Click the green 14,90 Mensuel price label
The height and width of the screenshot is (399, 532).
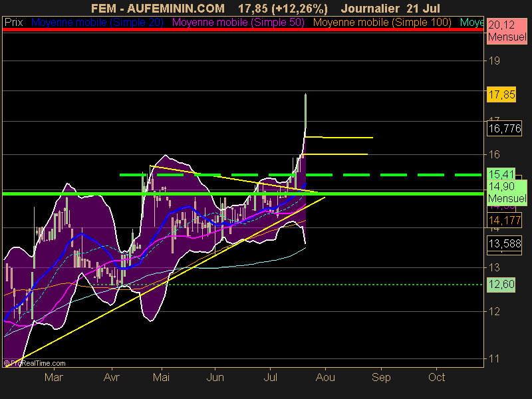point(507,192)
